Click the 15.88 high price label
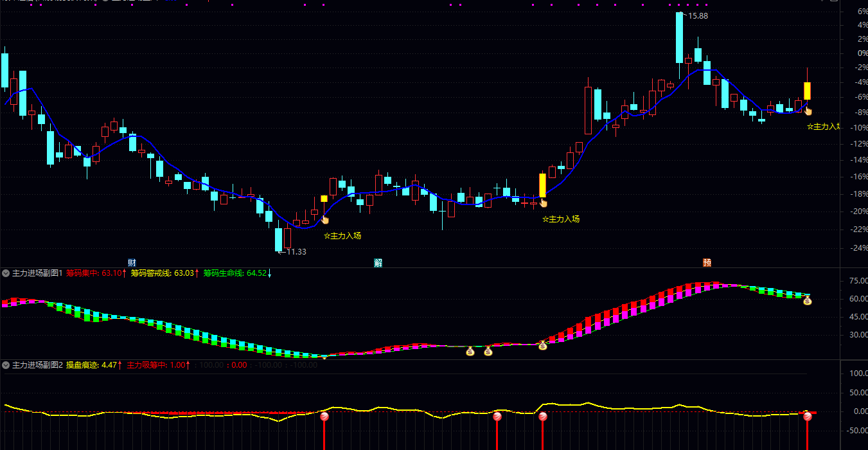Viewport: 868px width, 450px height. pos(698,16)
